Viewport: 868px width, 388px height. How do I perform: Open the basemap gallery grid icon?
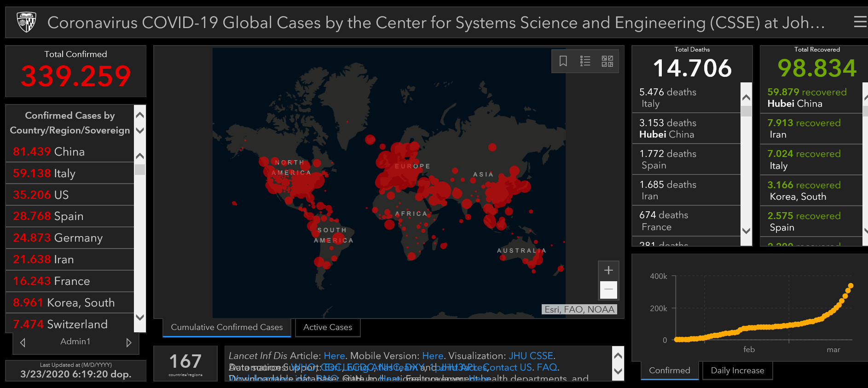(x=608, y=61)
